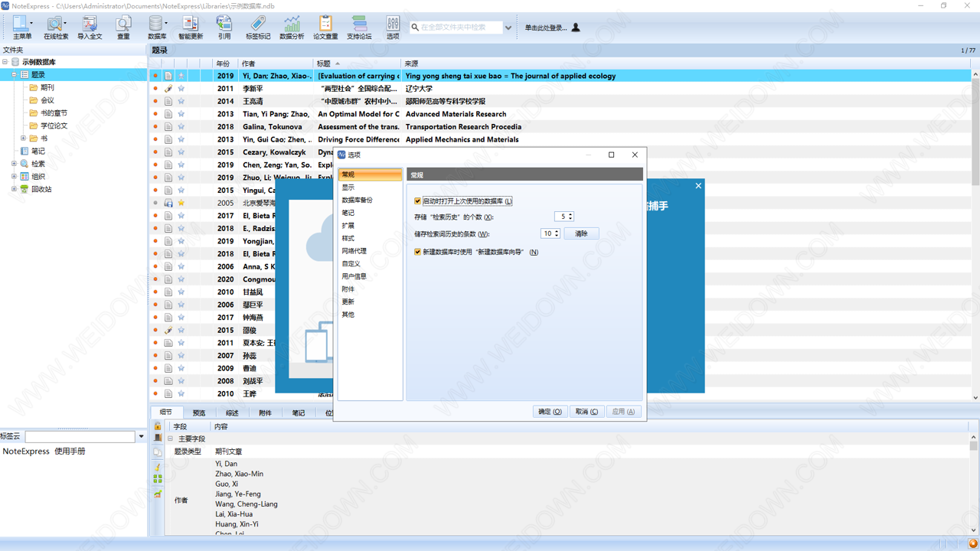
Task: Open the search box dropdown arrow
Action: (x=508, y=28)
